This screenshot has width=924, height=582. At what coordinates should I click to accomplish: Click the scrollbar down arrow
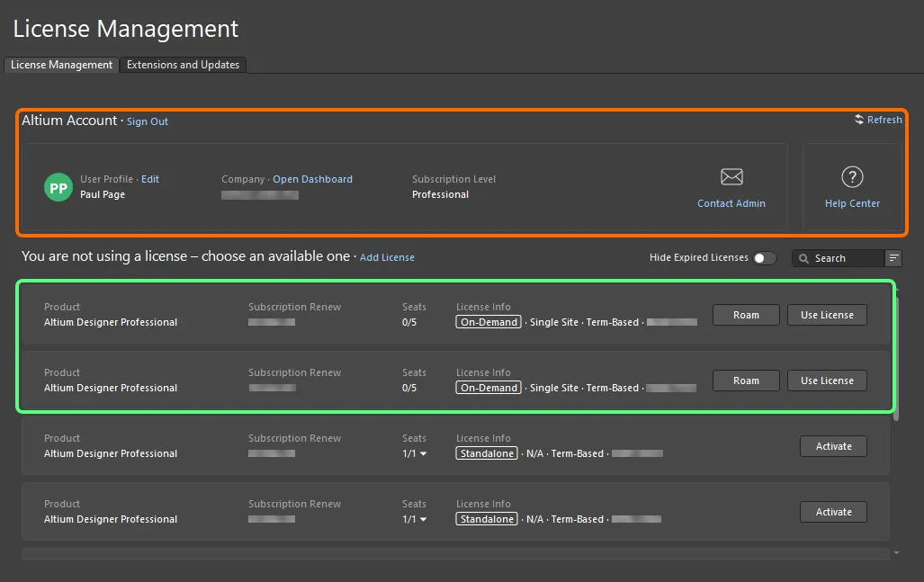click(896, 553)
